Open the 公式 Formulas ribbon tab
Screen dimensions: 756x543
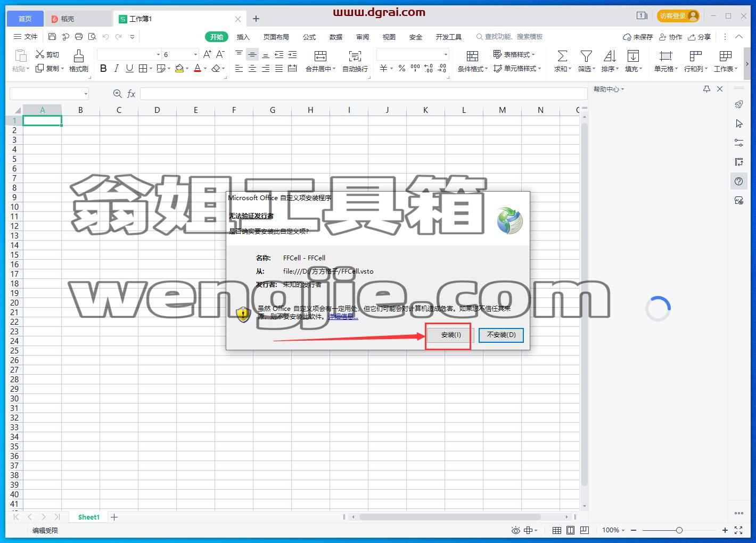[309, 37]
